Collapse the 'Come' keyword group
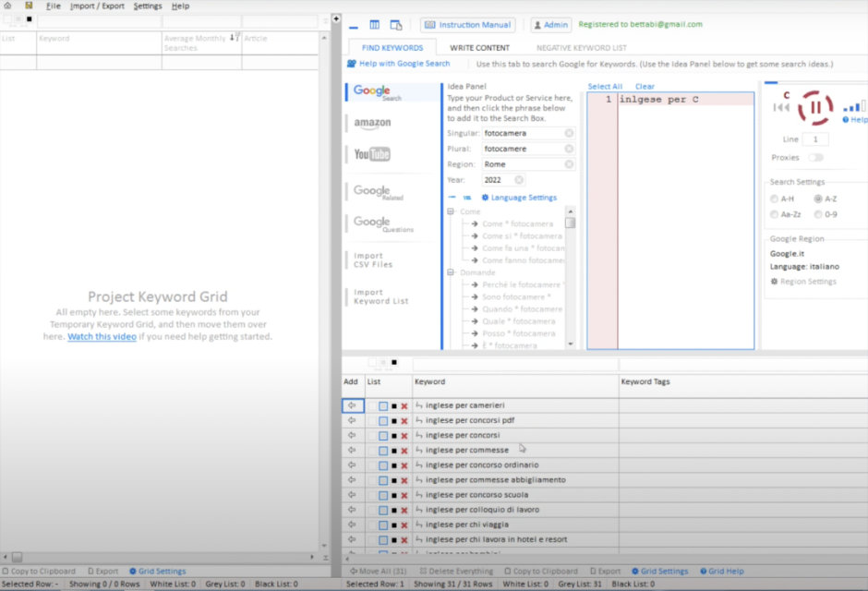Viewport: 868px width, 591px height. point(452,211)
